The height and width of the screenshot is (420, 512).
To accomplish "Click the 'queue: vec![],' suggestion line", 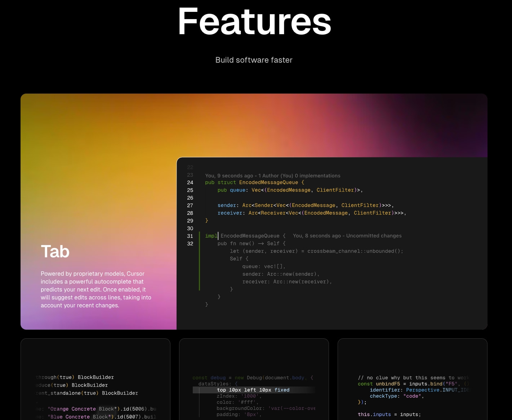I will pos(264,266).
